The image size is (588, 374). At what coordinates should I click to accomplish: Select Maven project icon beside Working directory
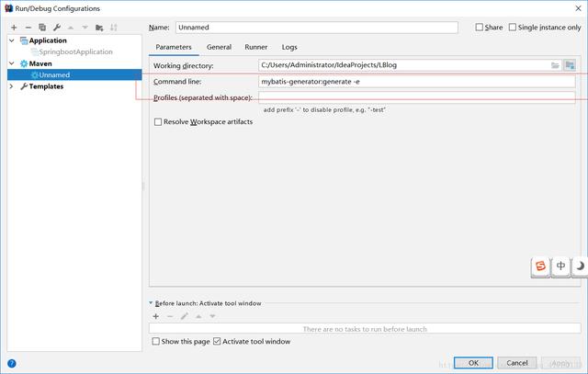(570, 65)
